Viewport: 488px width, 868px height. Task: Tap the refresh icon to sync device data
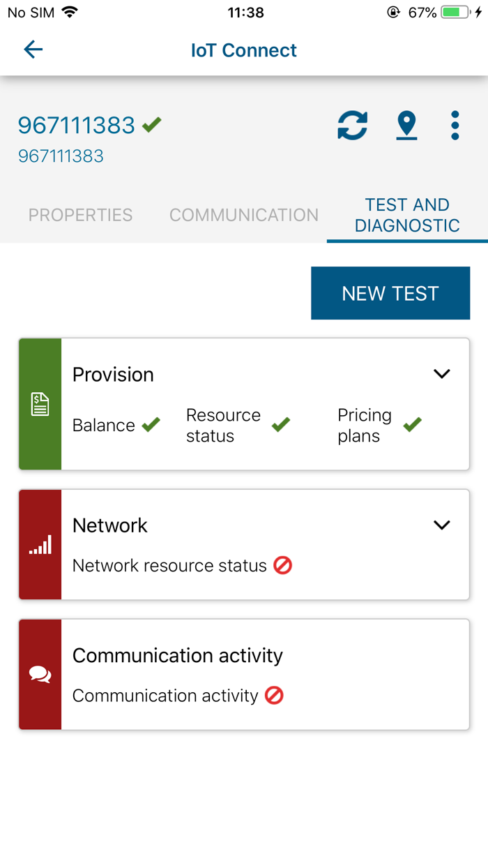(353, 126)
